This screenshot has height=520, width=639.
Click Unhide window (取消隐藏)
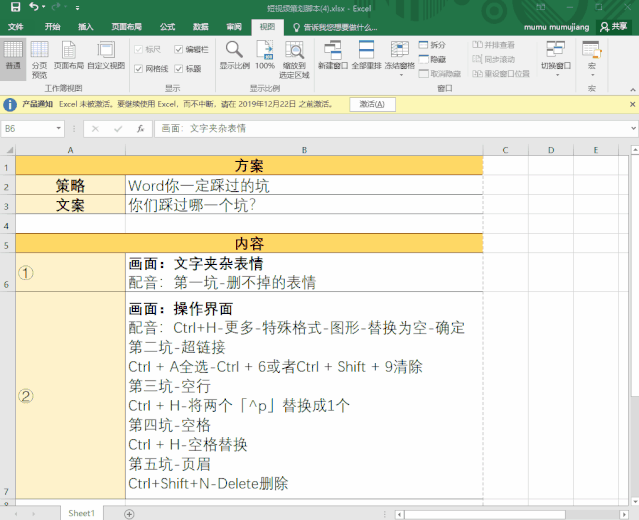click(439, 73)
